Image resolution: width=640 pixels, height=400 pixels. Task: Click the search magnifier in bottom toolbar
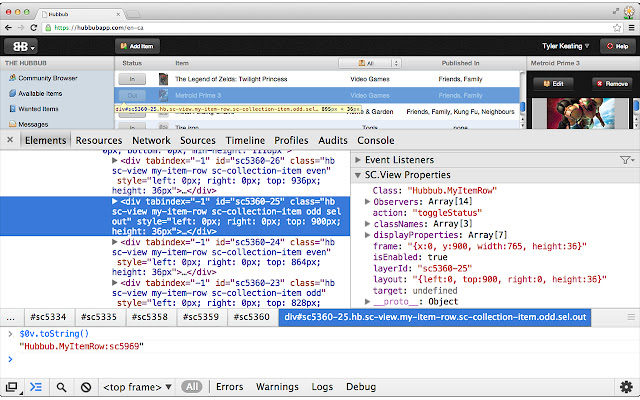[61, 386]
